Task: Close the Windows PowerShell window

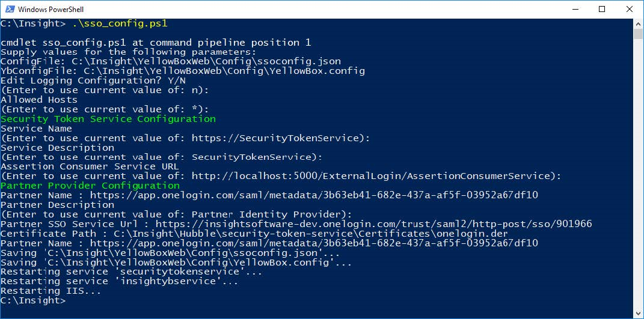Action: tap(630, 10)
